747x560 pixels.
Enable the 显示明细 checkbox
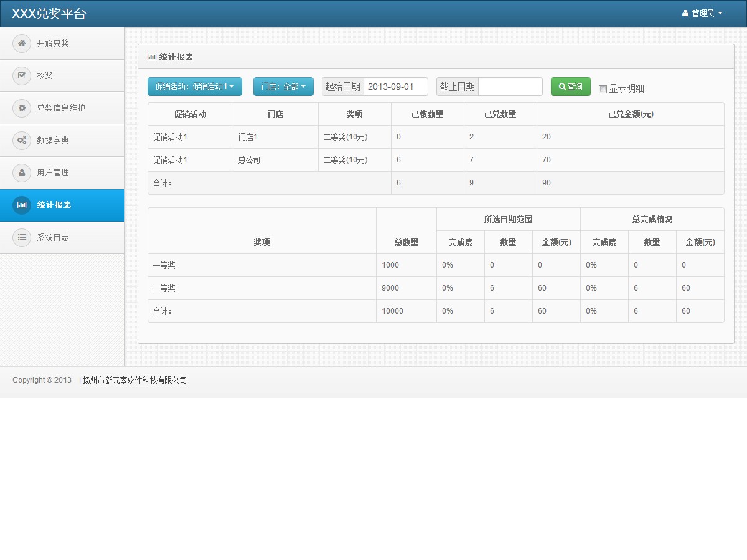coord(603,89)
